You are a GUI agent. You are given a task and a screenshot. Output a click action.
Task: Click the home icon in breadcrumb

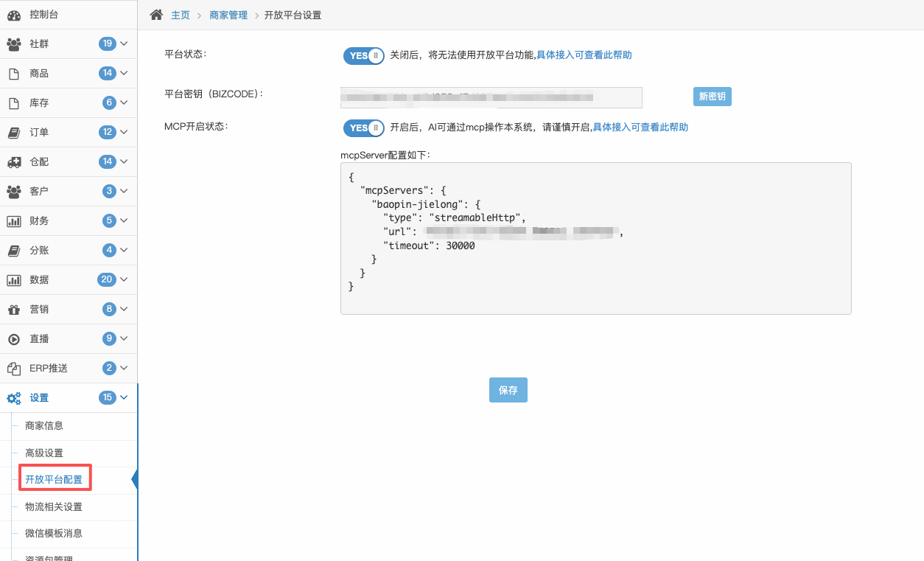[x=156, y=15]
